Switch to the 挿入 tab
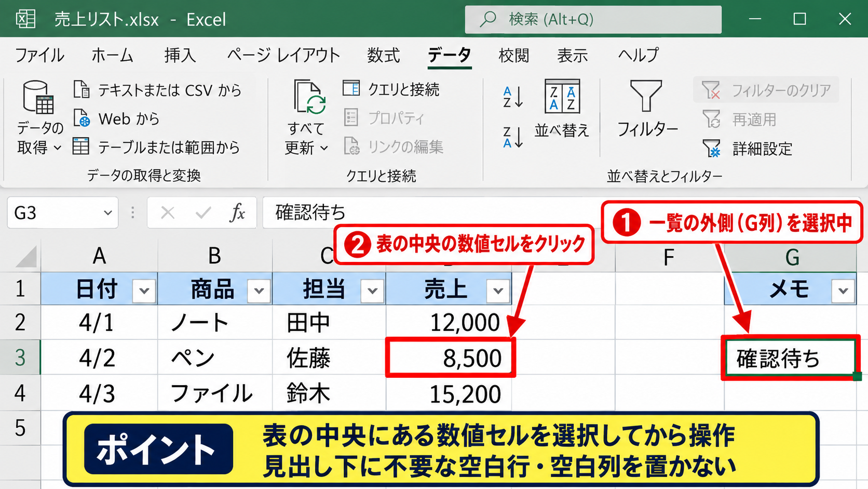The image size is (868, 489). pos(180,55)
